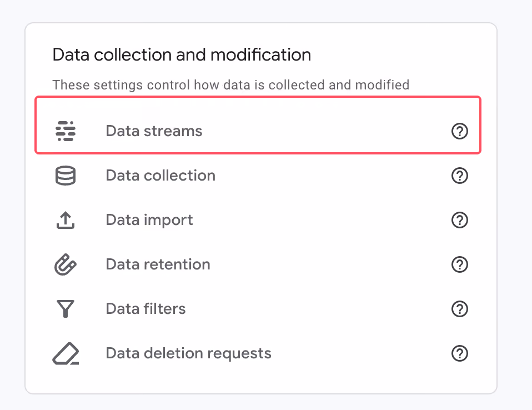
Task: Select the Data retention option
Action: tap(258, 264)
